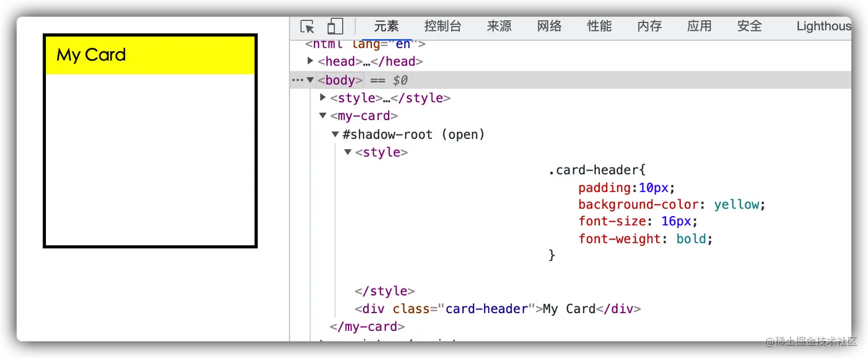Collapse the body element node

pos(311,80)
